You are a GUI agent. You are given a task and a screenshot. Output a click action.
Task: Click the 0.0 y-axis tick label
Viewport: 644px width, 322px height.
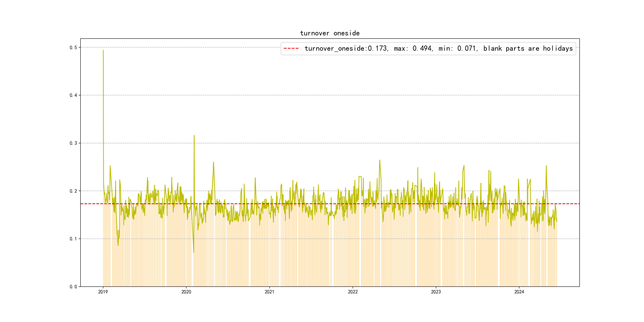pyautogui.click(x=73, y=287)
